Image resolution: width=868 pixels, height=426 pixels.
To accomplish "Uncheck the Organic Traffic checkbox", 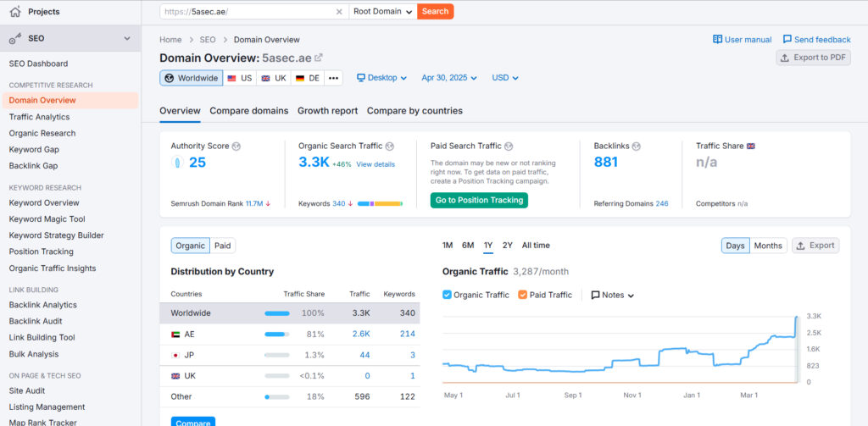I will 448,295.
